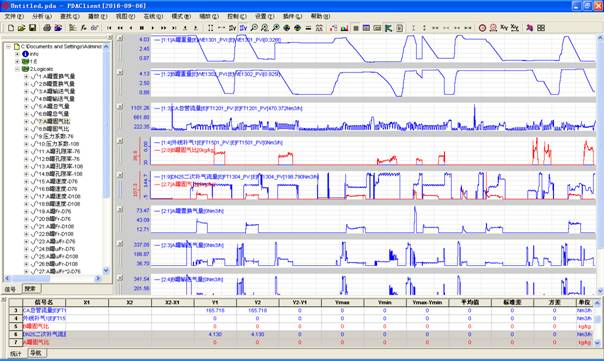
Task: Expand the Info tree node
Action: click(x=17, y=54)
